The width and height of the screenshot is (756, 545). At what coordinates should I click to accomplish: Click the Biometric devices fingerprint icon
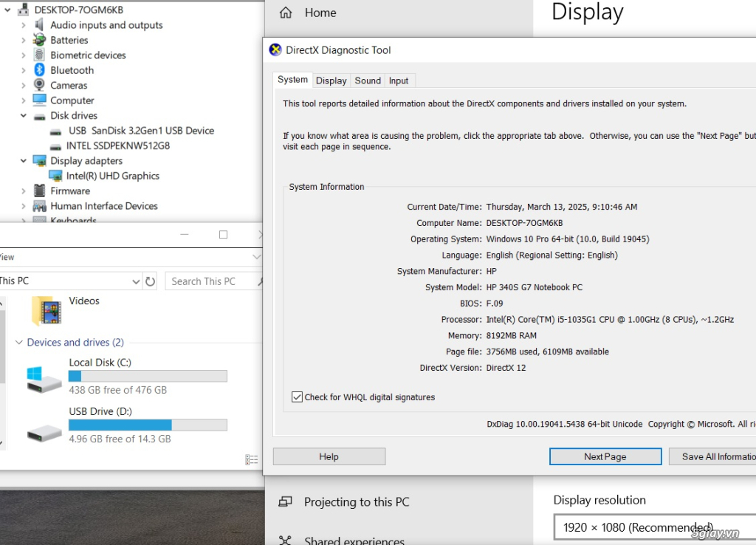[x=40, y=55]
